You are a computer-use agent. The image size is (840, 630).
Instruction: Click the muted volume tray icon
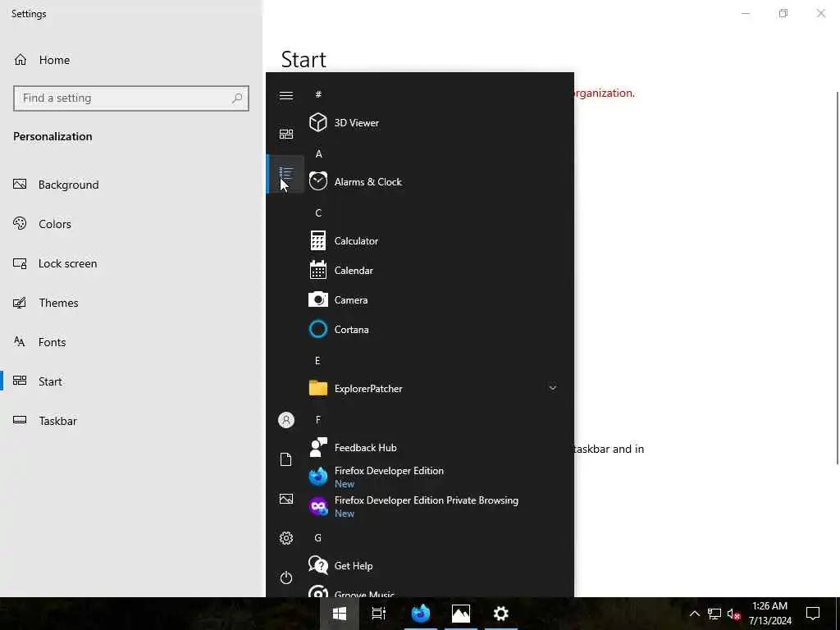tap(734, 614)
